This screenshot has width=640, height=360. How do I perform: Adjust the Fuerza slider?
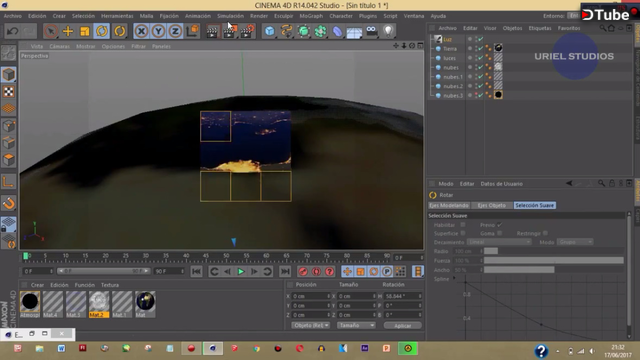[553, 260]
